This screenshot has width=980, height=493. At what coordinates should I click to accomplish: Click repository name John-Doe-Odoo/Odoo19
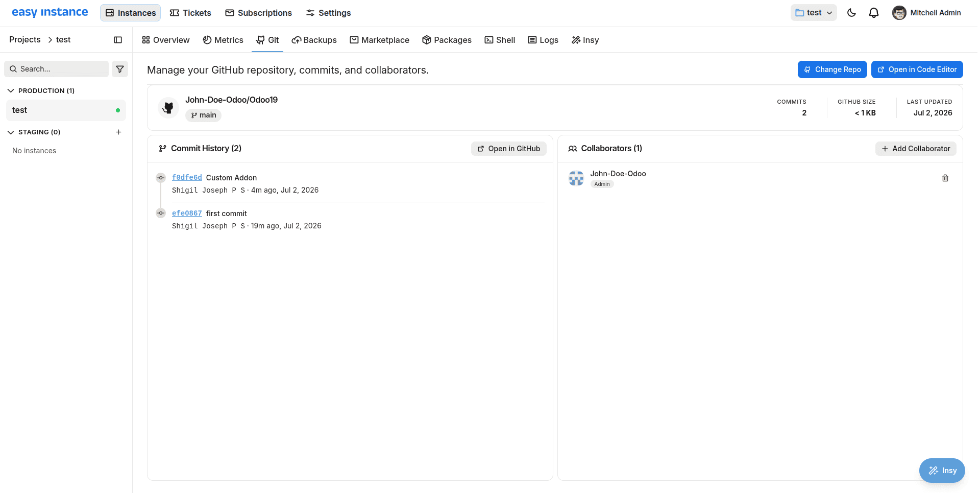[x=231, y=100]
